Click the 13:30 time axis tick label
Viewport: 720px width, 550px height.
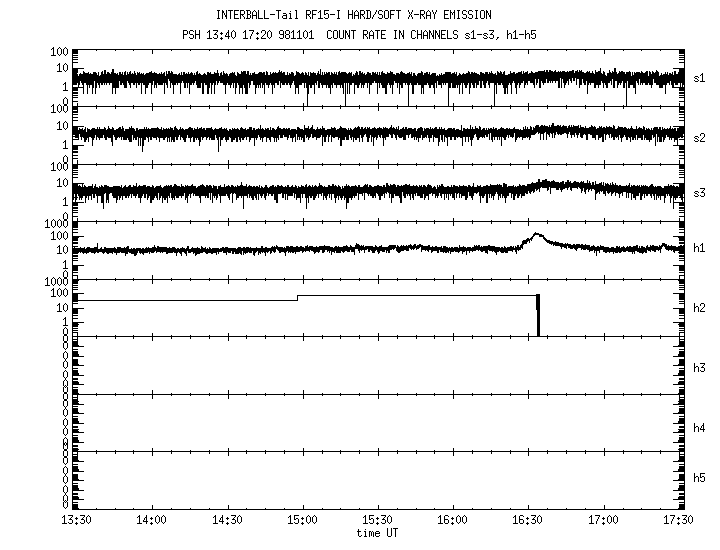76,520
